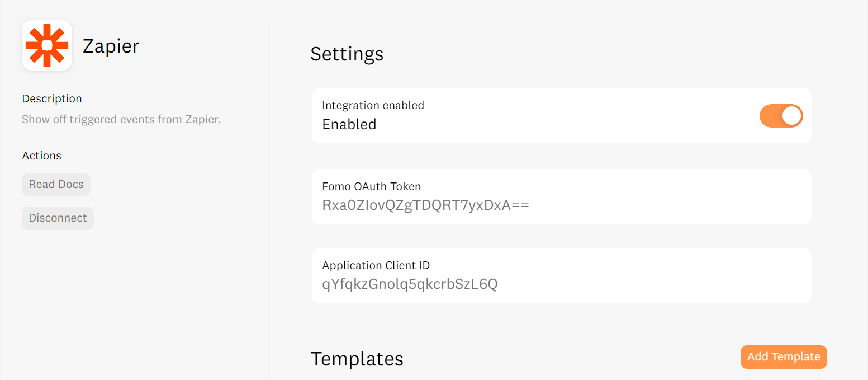Disconnect the Zapier integration
The height and width of the screenshot is (380, 868).
coord(58,218)
